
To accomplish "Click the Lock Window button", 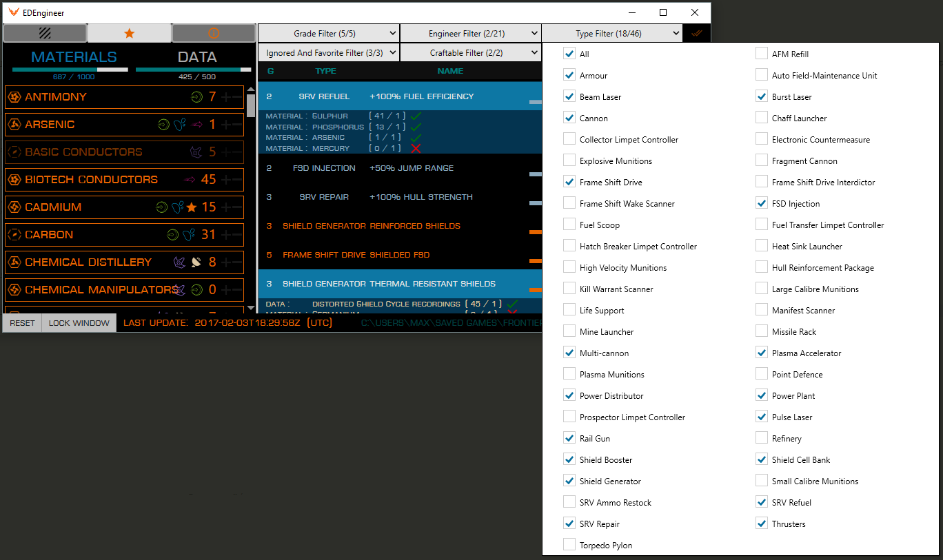I will tap(79, 323).
